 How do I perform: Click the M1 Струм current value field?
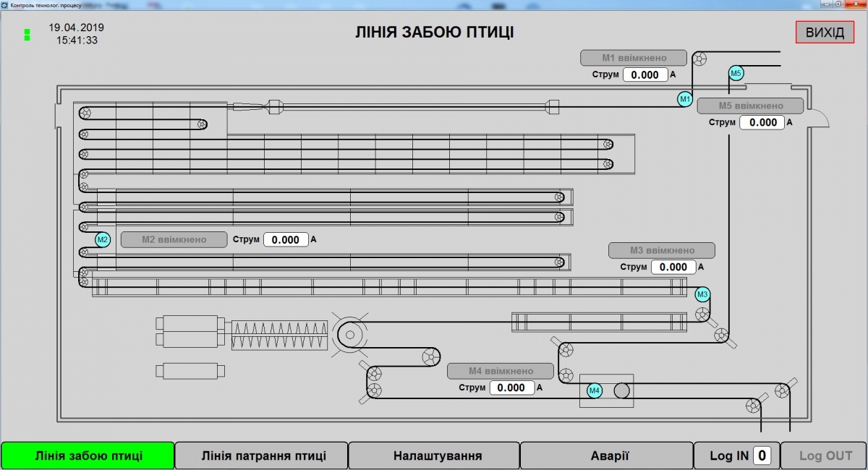pyautogui.click(x=644, y=74)
